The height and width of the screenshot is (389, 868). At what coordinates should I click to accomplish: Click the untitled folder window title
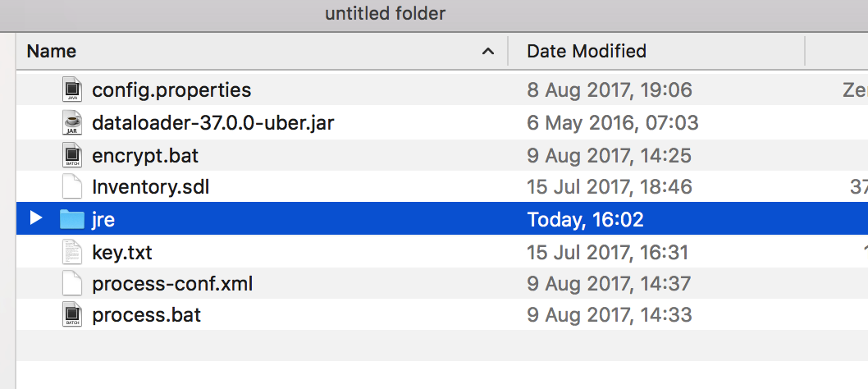(386, 14)
